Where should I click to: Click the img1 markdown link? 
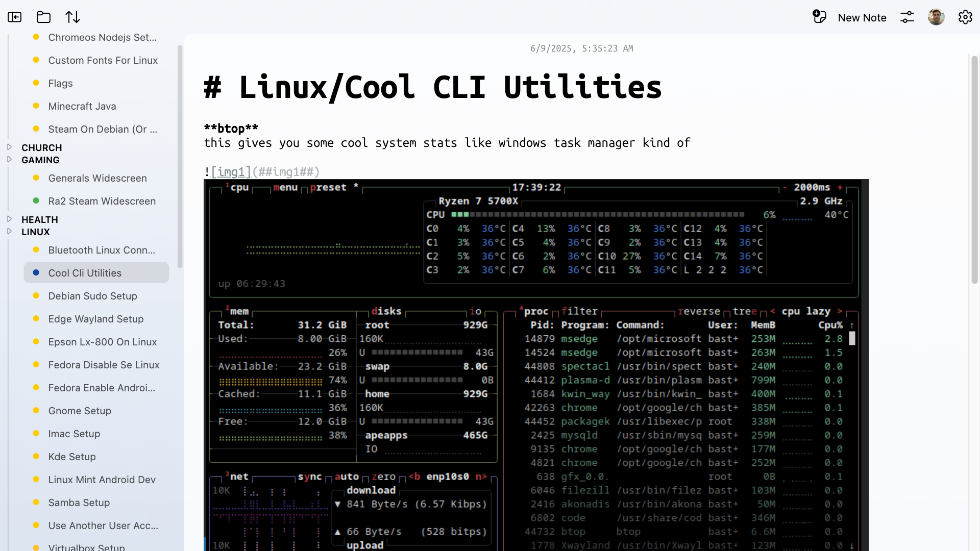point(231,172)
